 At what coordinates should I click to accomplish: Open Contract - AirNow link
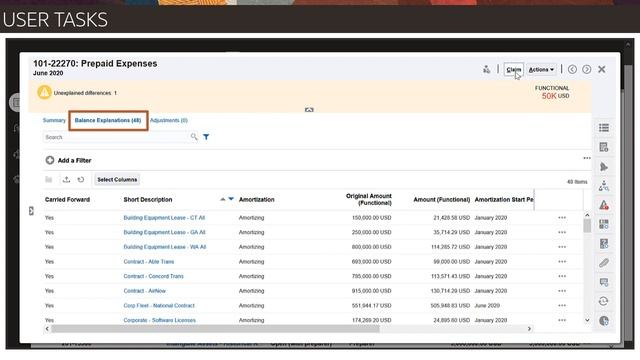tap(144, 291)
